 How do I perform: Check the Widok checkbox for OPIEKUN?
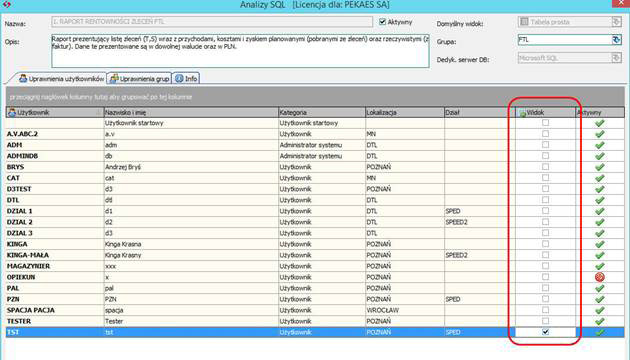tap(545, 277)
